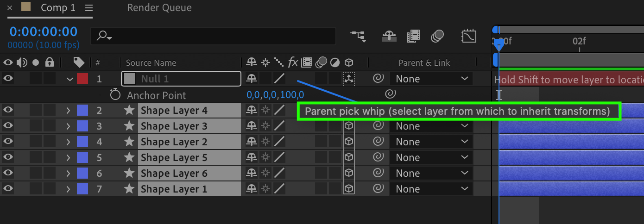Click the timeline layer search field

pyautogui.click(x=213, y=36)
